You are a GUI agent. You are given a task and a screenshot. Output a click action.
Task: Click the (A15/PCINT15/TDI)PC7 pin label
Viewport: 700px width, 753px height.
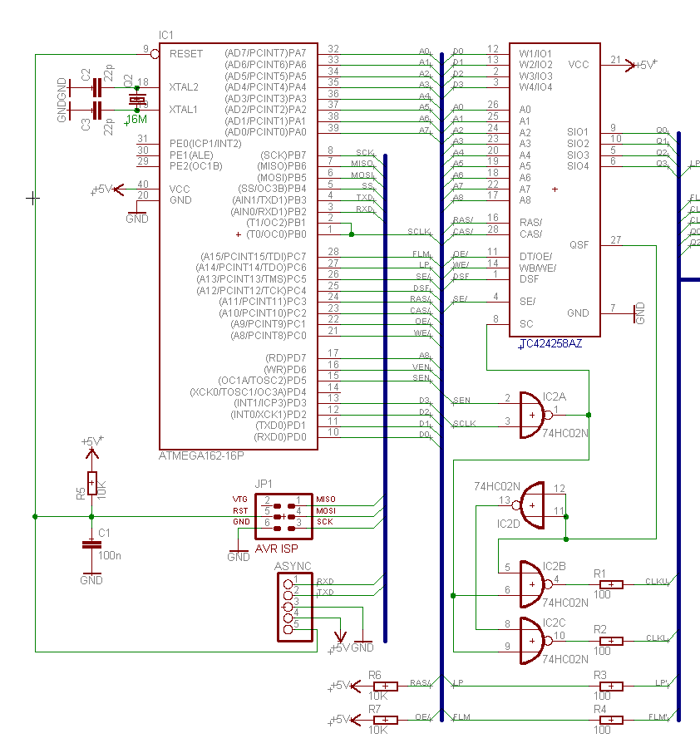click(x=254, y=257)
